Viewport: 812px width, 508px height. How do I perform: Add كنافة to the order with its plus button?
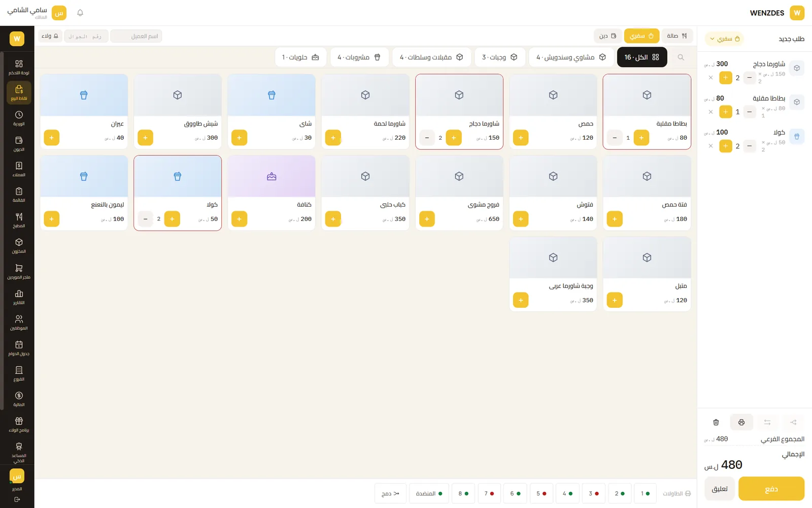click(239, 219)
